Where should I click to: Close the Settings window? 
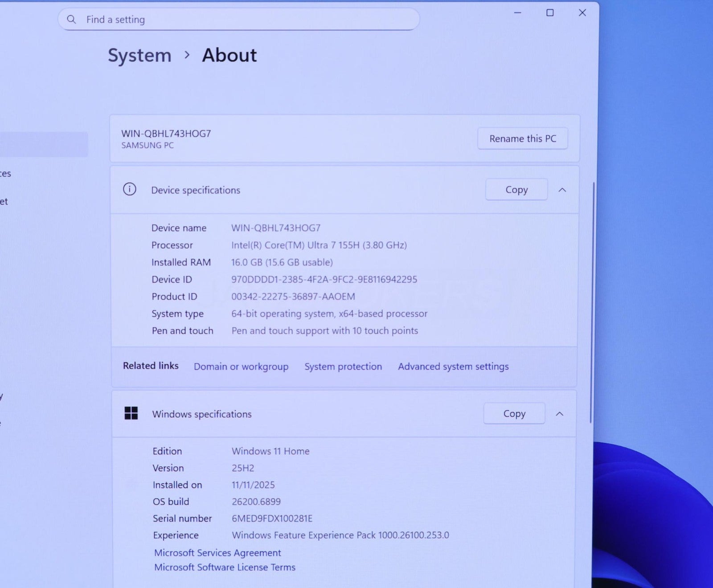pyautogui.click(x=582, y=13)
